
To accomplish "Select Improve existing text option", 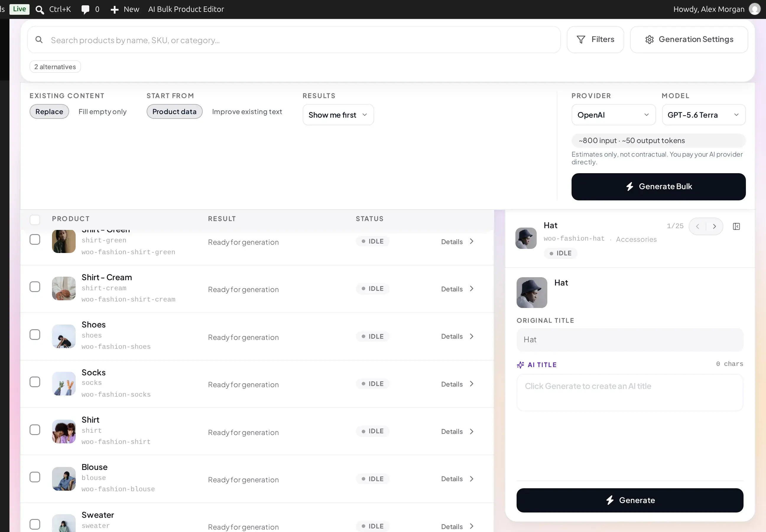I will click(x=247, y=112).
